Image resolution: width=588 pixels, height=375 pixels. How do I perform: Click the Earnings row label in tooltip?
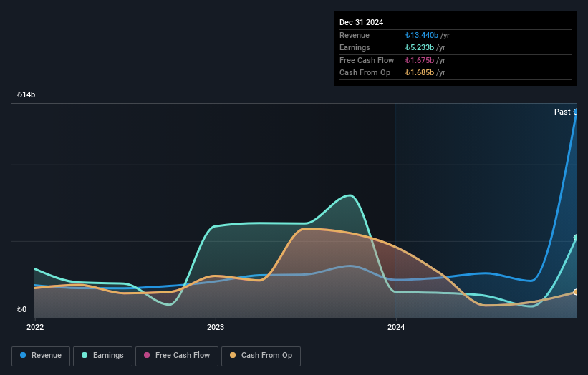point(355,47)
